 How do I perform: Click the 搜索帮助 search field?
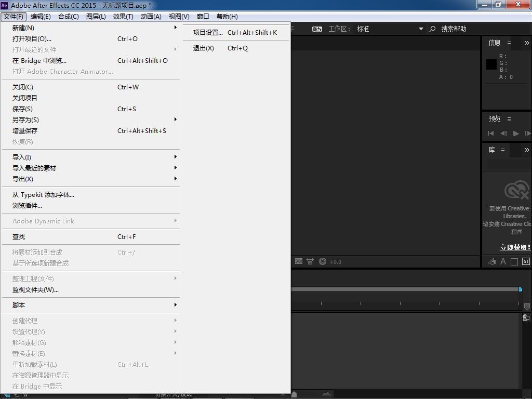pos(454,29)
